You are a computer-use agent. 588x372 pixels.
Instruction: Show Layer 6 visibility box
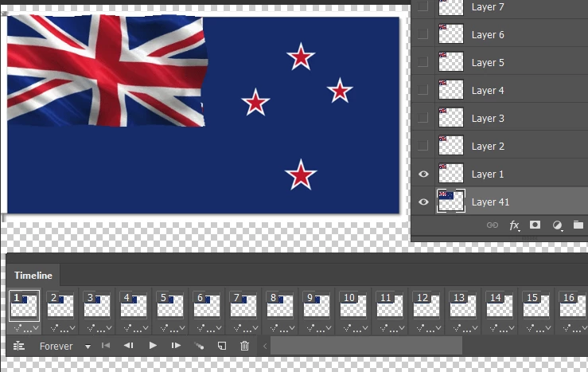423,33
